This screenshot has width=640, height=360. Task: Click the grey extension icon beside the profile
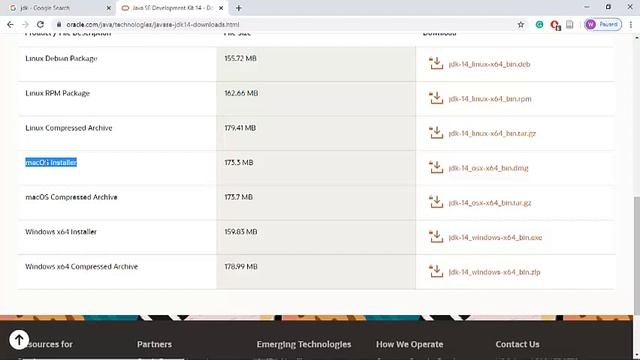(x=570, y=24)
